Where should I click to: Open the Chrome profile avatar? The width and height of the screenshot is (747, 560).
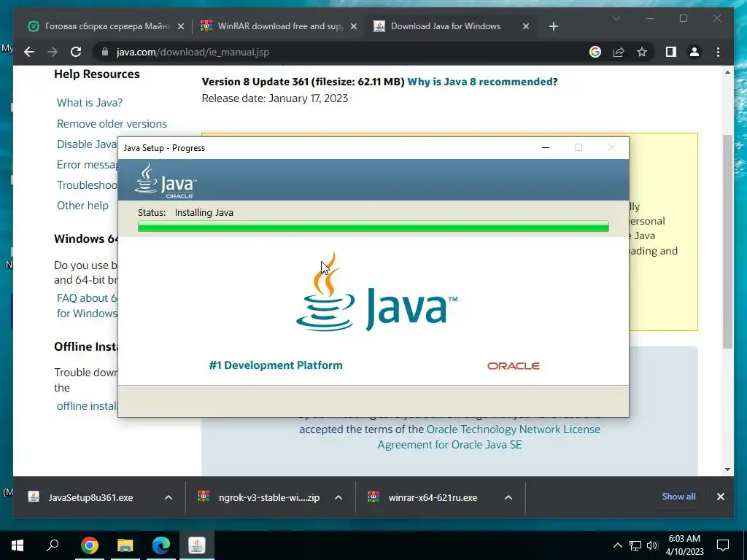pyautogui.click(x=694, y=52)
